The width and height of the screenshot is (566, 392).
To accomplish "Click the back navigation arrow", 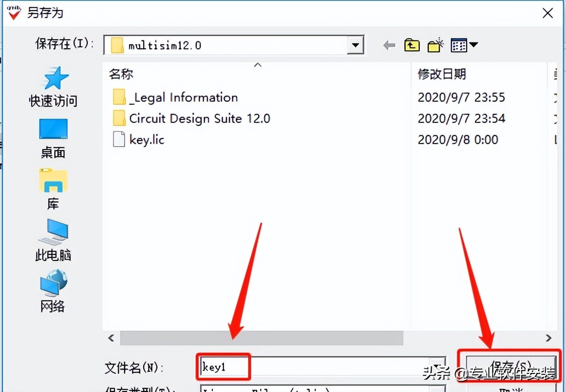I will pyautogui.click(x=389, y=45).
